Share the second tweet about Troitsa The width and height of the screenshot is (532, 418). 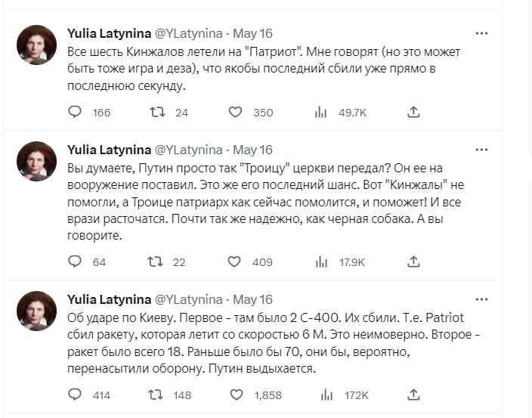tap(413, 262)
